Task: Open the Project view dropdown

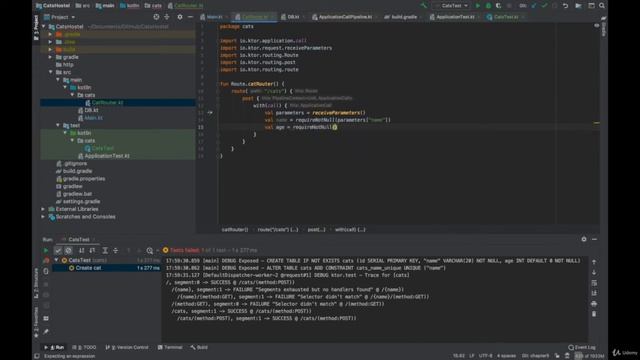Action: tap(60, 17)
